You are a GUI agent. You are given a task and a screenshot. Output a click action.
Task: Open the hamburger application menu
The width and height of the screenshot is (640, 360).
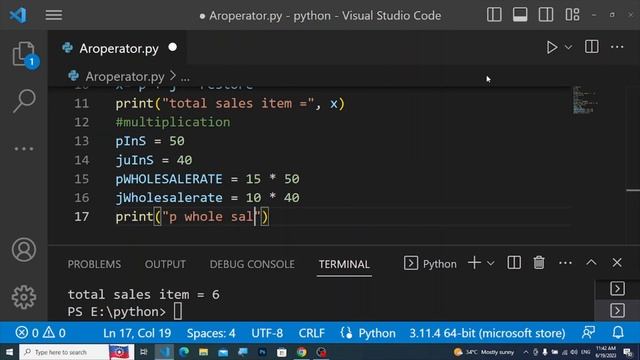pyautogui.click(x=53, y=15)
